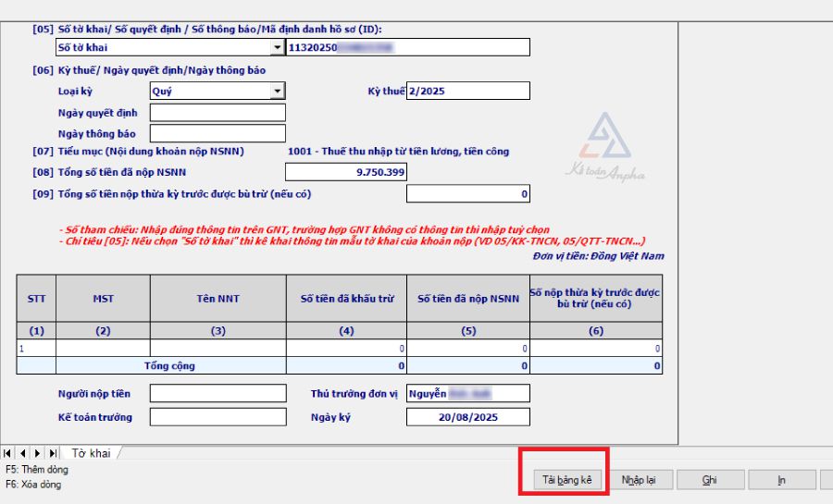The width and height of the screenshot is (833, 504).
Task: Click the Tải bảng kê button
Action: coord(566,480)
